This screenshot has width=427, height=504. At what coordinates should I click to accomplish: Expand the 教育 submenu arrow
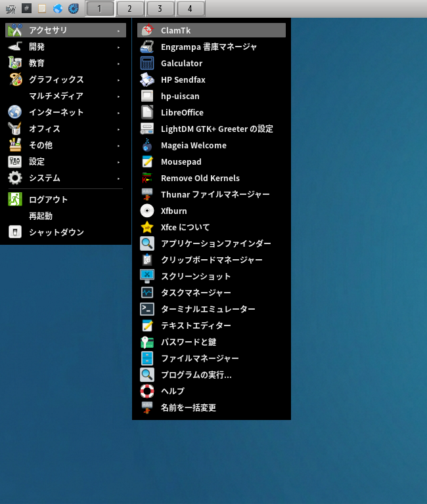tap(118, 64)
